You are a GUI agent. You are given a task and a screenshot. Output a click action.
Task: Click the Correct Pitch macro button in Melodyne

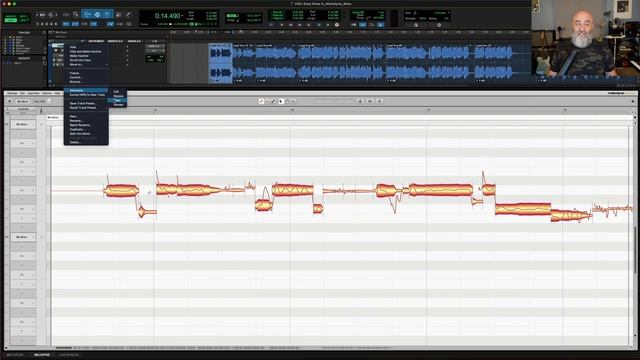pos(360,101)
